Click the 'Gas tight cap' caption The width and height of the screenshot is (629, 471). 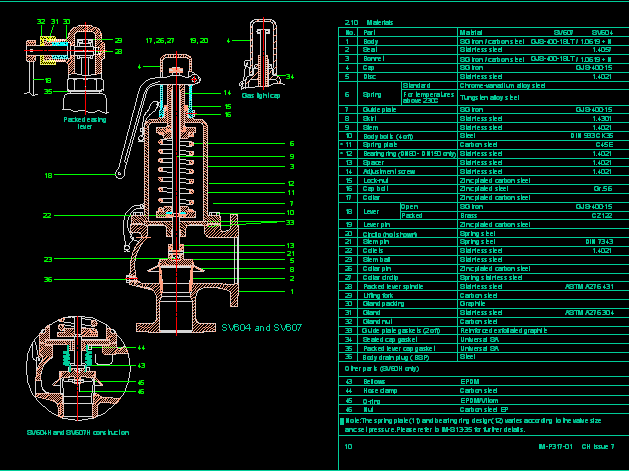tap(261, 95)
